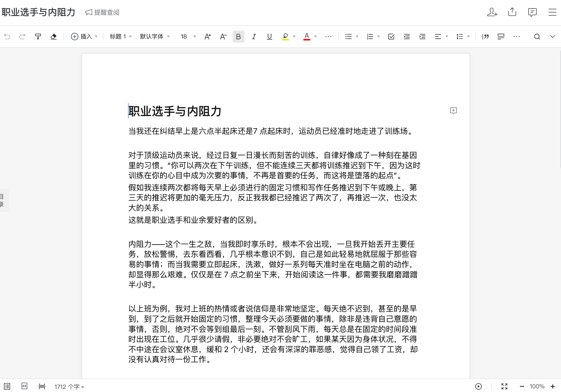Redo the last undone action
The image size is (561, 392).
(22, 37)
